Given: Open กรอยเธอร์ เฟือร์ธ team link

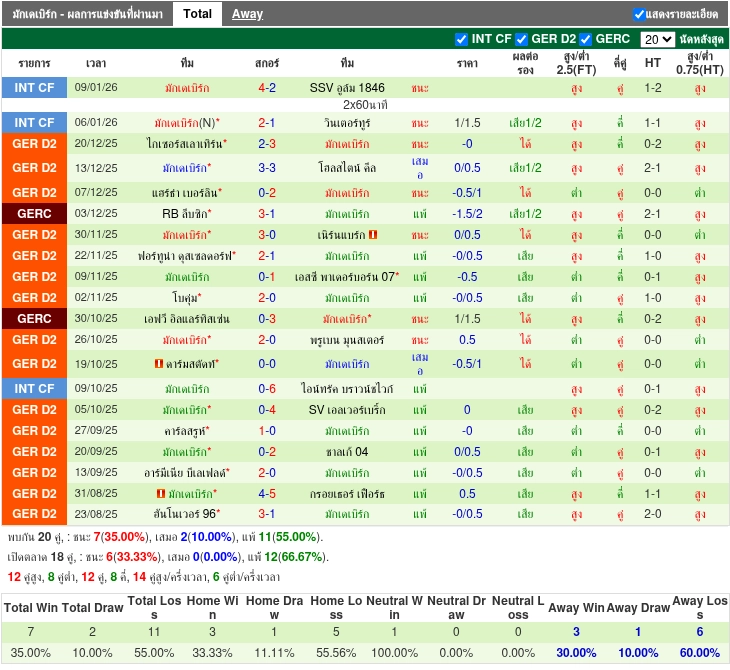Looking at the screenshot, I should point(347,494).
